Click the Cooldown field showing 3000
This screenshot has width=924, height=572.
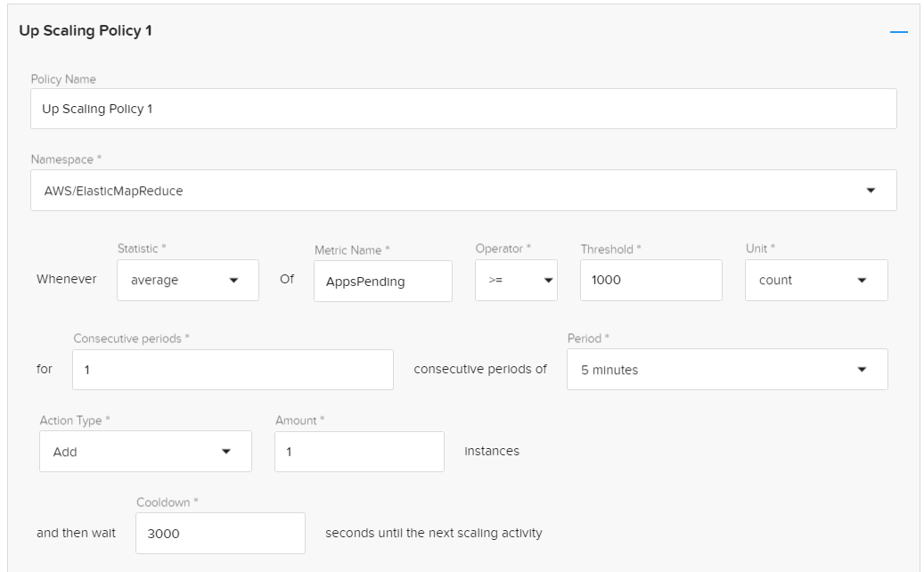220,534
